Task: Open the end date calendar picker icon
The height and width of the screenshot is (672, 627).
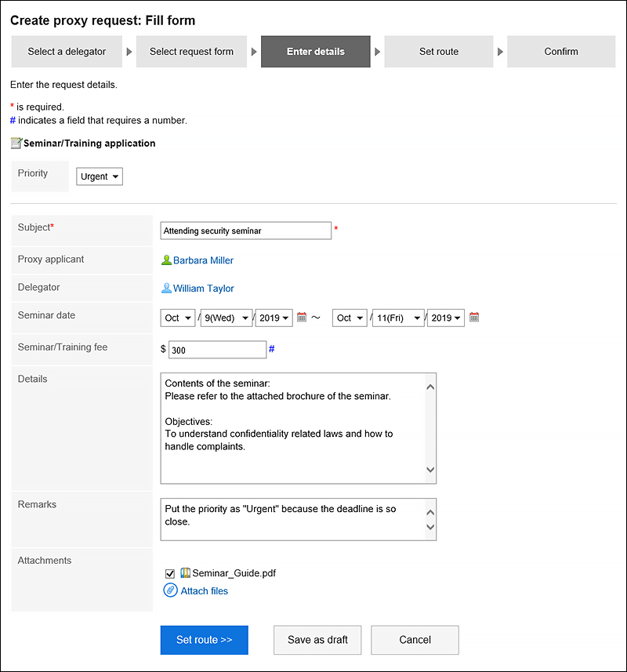Action: tap(473, 317)
